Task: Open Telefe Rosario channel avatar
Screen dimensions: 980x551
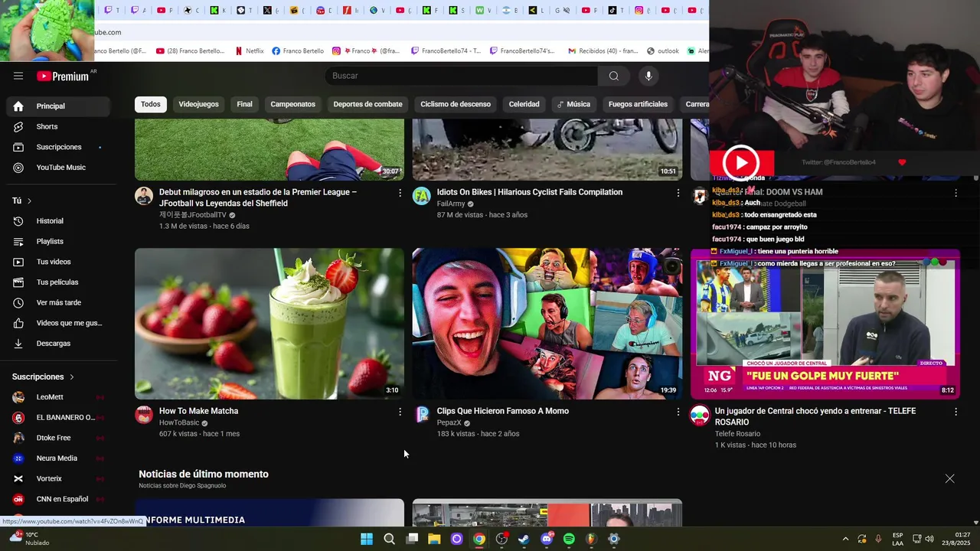Action: pos(700,415)
